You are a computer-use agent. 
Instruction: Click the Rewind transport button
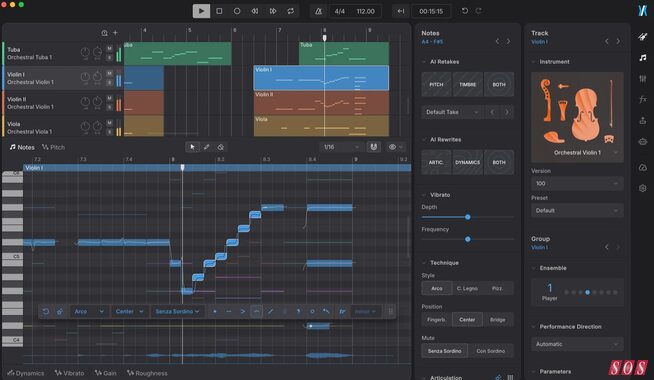coord(254,11)
